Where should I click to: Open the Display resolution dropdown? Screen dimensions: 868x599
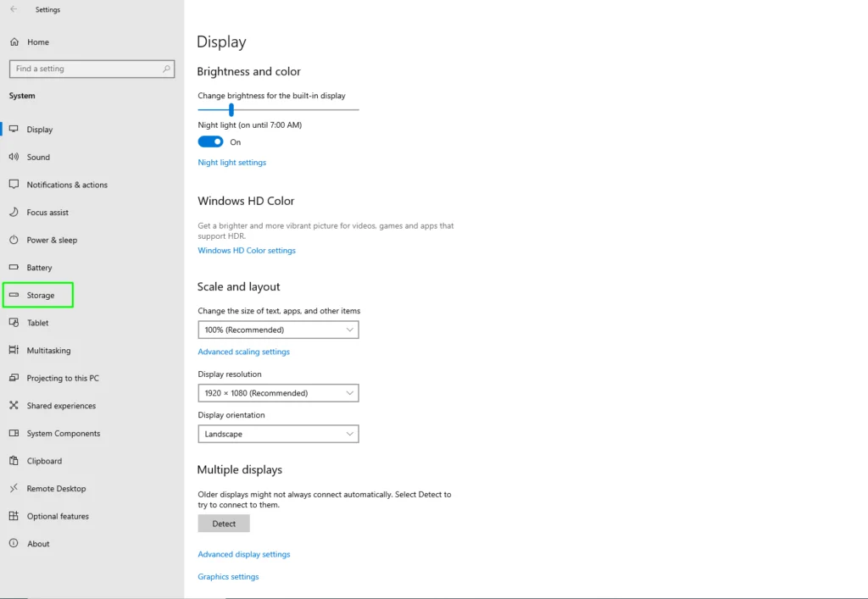point(278,393)
